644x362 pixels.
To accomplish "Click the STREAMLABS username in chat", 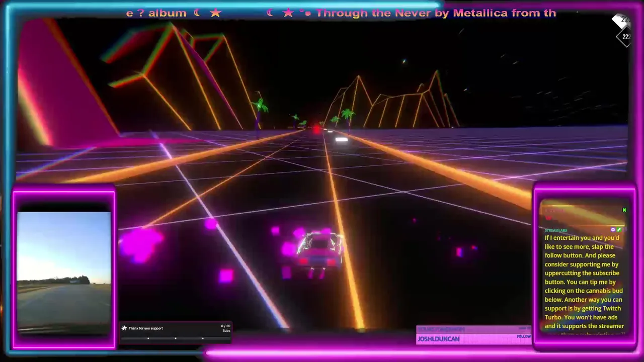I will [x=556, y=230].
